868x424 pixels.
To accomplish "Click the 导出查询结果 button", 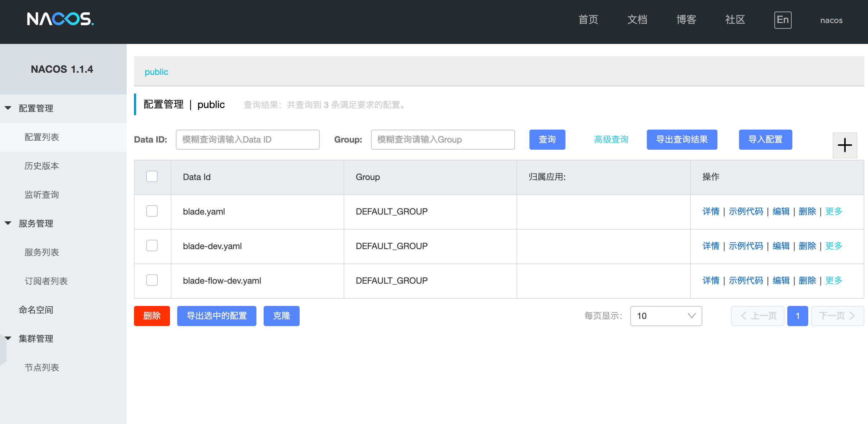I will pyautogui.click(x=682, y=140).
